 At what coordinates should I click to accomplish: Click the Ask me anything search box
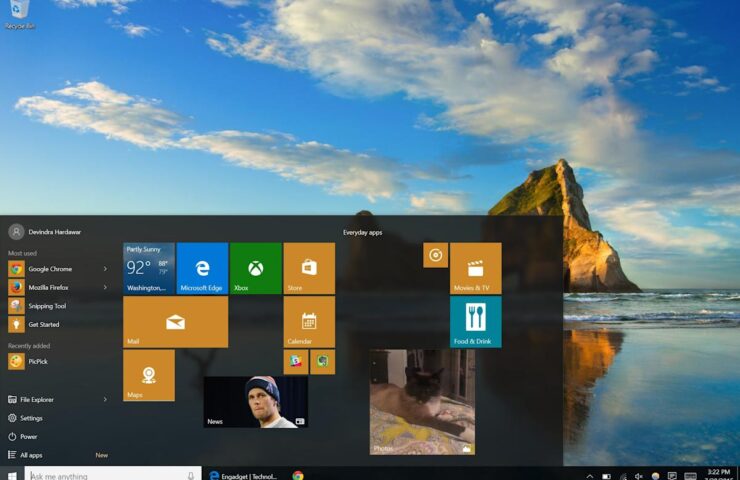pos(113,475)
